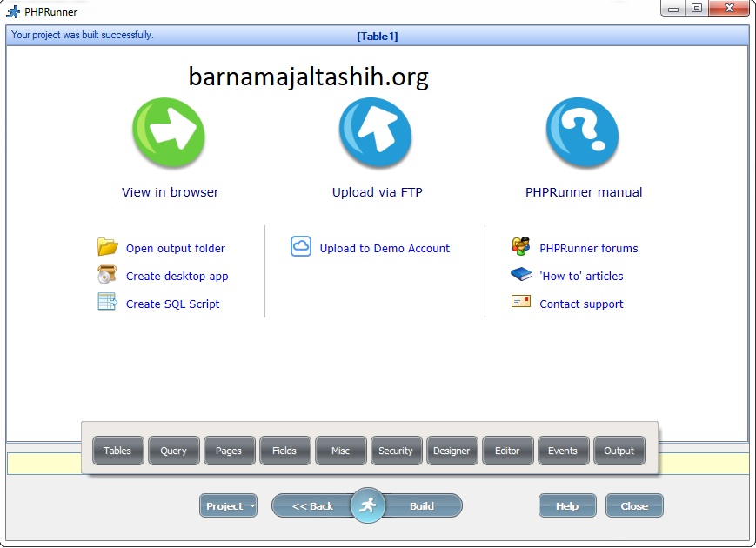Go to the Output step

click(x=619, y=451)
